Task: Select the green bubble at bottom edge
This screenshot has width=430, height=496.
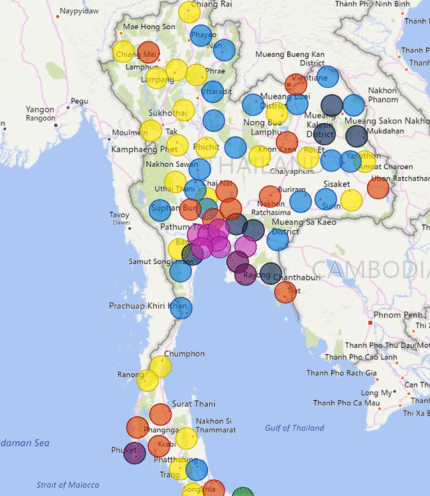Action: coord(243,492)
